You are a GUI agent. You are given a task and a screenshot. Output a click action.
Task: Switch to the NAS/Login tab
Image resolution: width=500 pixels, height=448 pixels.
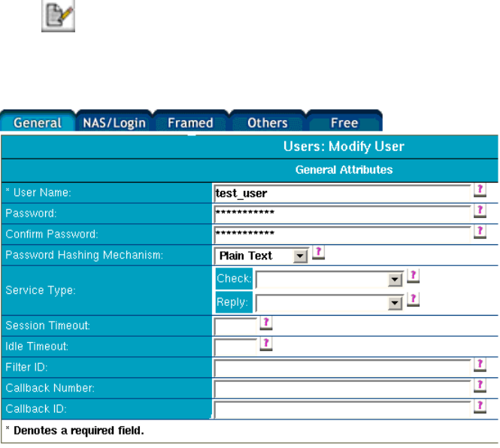[x=114, y=121]
